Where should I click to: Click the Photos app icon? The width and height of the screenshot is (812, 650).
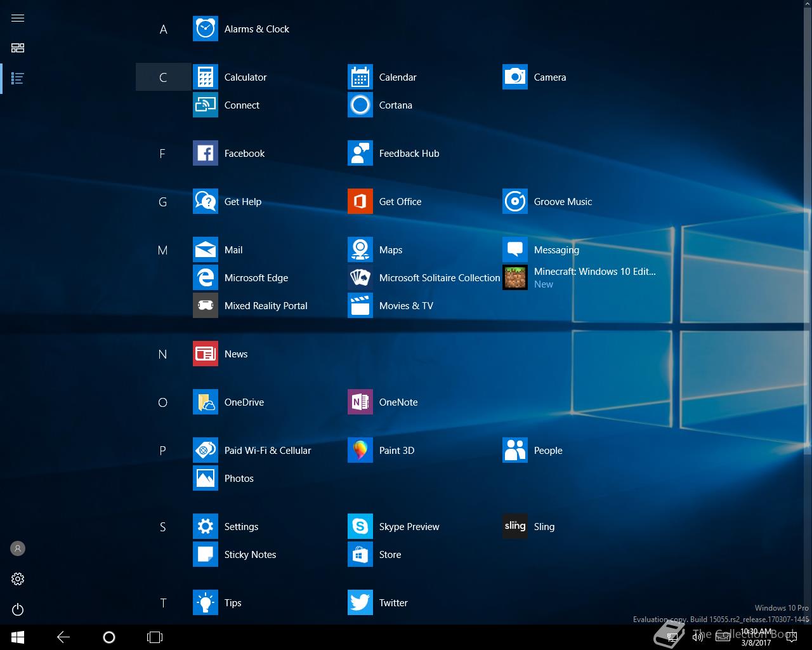pos(206,478)
